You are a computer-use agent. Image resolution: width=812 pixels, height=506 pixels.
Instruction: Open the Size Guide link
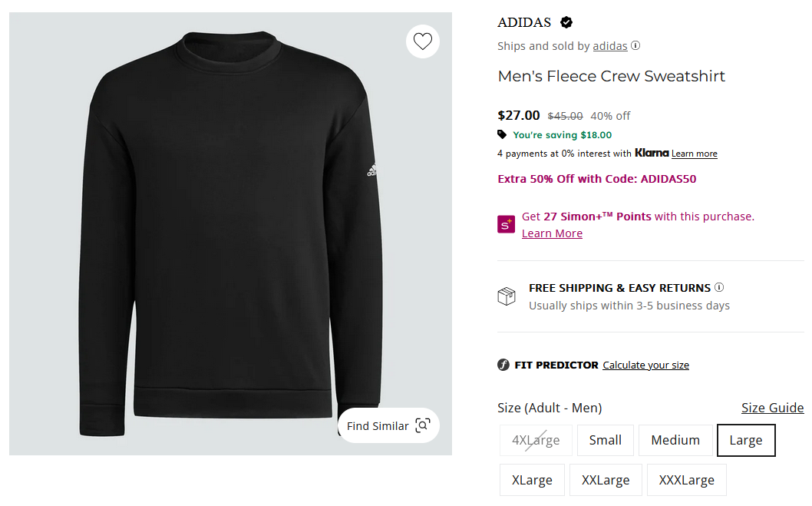pyautogui.click(x=772, y=408)
